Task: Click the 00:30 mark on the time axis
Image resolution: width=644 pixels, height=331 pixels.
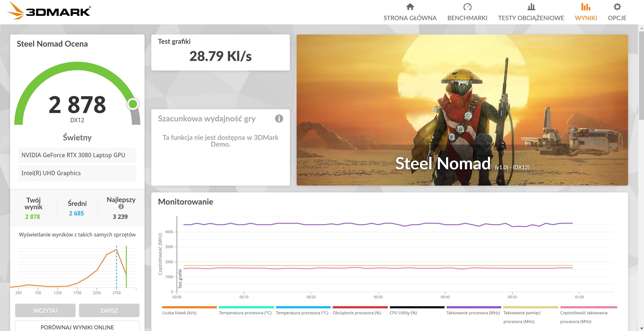Action: [378, 297]
